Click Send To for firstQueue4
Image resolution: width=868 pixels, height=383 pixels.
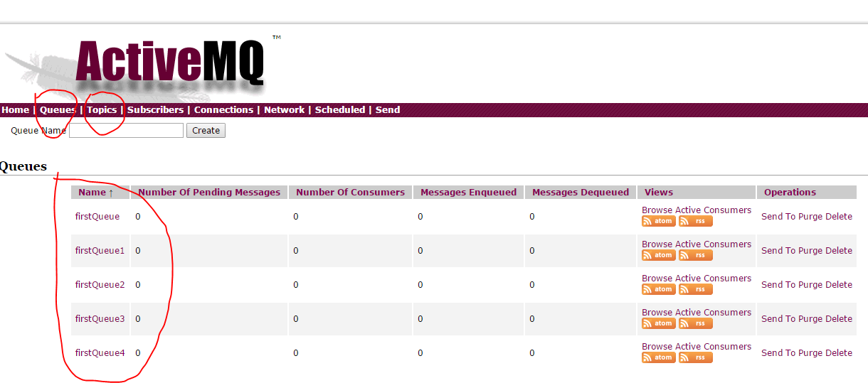tap(778, 353)
